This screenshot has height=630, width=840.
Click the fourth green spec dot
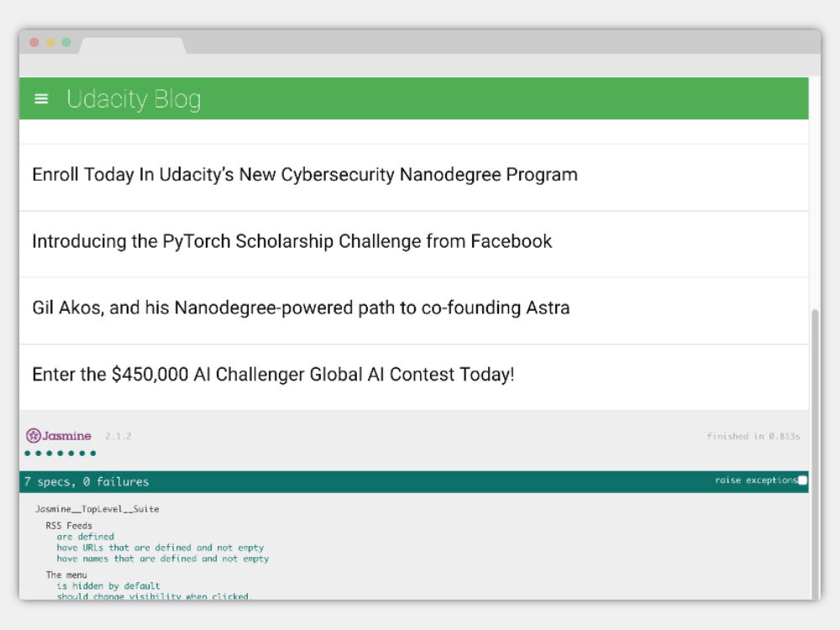(60, 454)
